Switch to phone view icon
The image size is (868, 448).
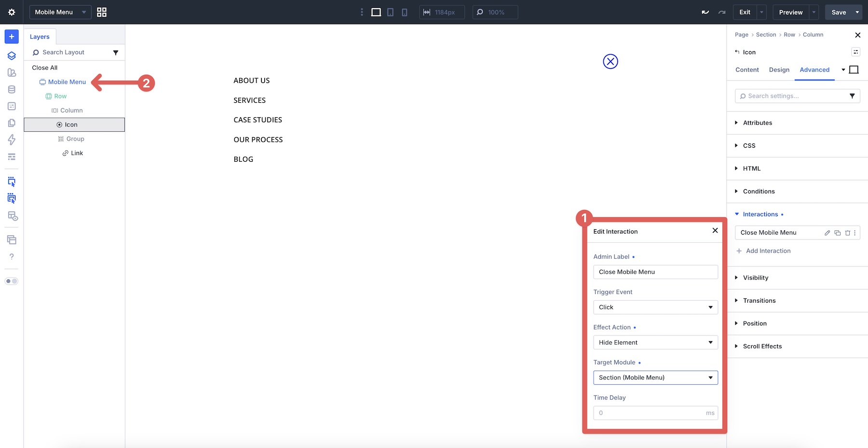pyautogui.click(x=405, y=12)
